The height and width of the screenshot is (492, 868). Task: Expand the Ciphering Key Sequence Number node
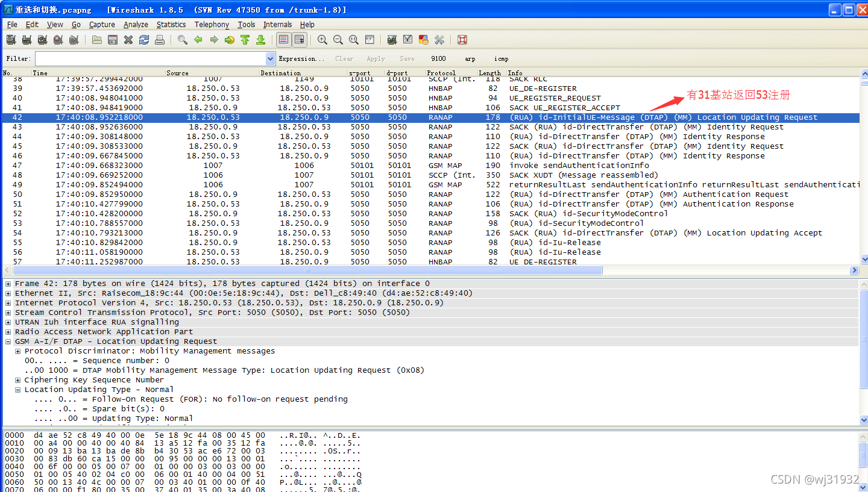pyautogui.click(x=18, y=380)
